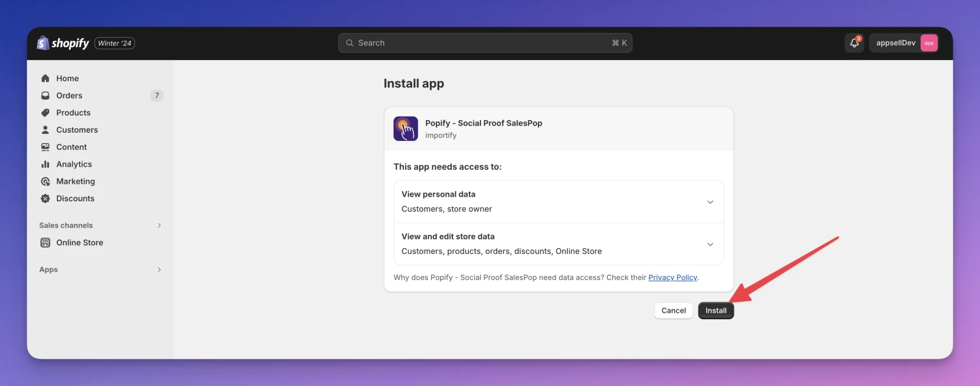Expand View and edit store data chevron
Screen dimensions: 980x386
click(x=710, y=244)
